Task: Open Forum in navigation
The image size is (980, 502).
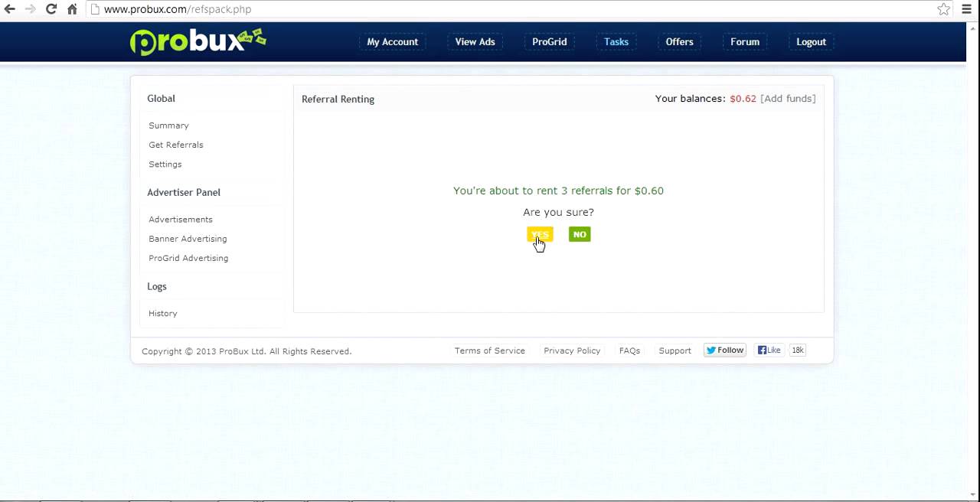Action: pyautogui.click(x=744, y=42)
